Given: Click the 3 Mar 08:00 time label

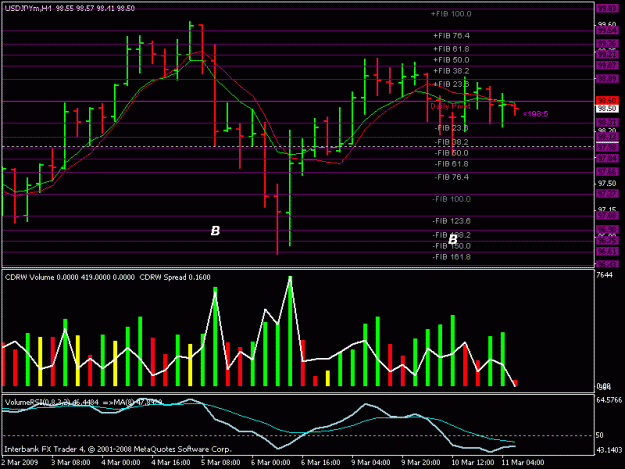Looking at the screenshot, I should point(71,463).
